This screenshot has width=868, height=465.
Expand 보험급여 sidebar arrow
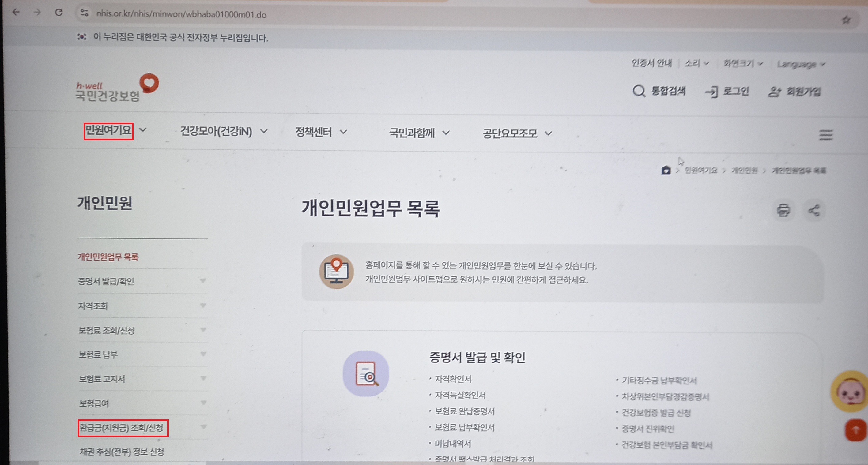pos(203,402)
